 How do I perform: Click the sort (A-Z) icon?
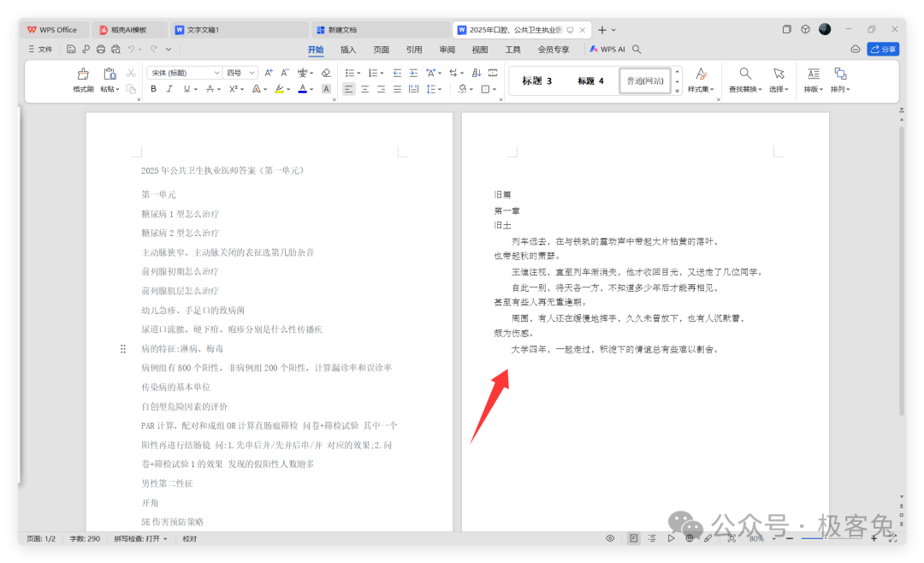tap(477, 73)
